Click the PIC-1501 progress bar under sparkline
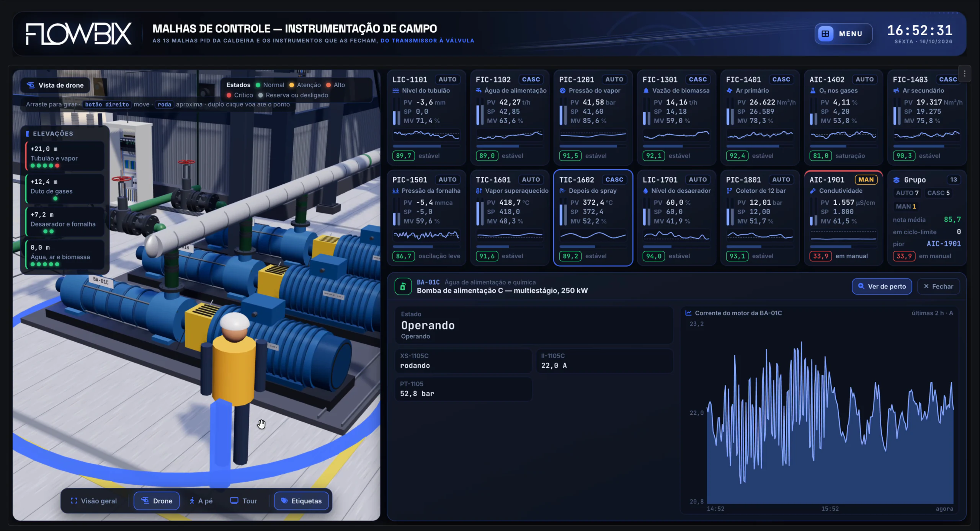The height and width of the screenshot is (531, 980). click(426, 247)
